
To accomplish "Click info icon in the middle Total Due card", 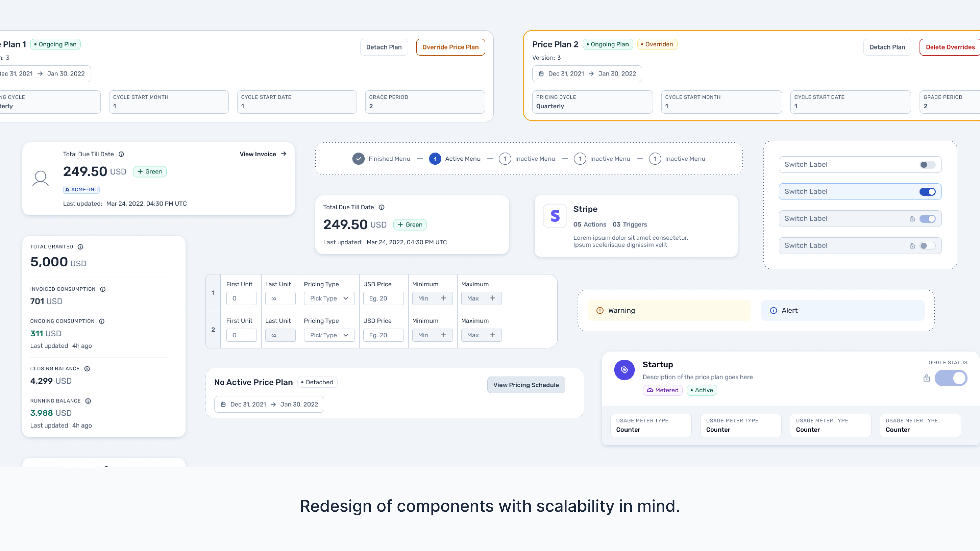I will (x=381, y=207).
